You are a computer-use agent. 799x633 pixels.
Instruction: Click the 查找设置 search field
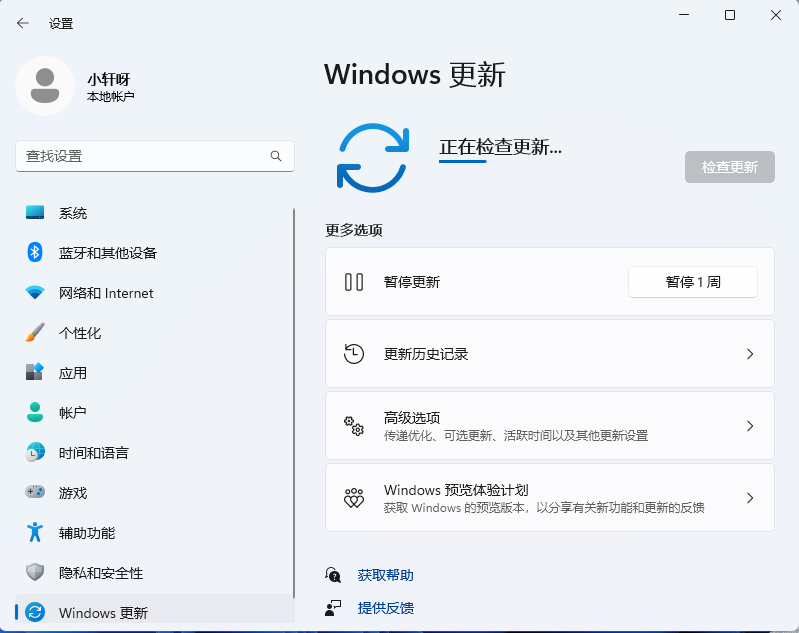[x=155, y=156]
